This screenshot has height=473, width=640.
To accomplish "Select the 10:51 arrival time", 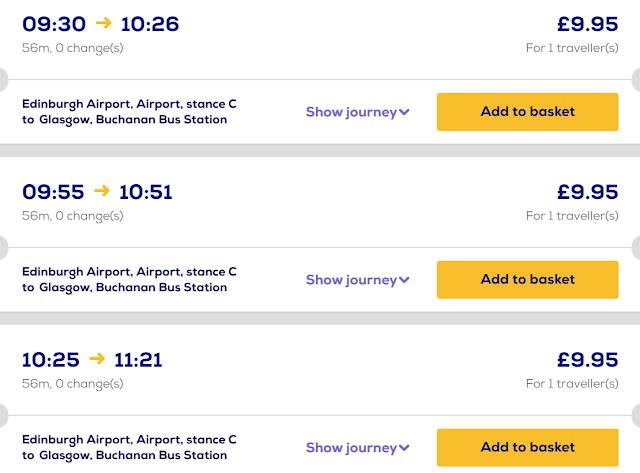I will pos(146,191).
